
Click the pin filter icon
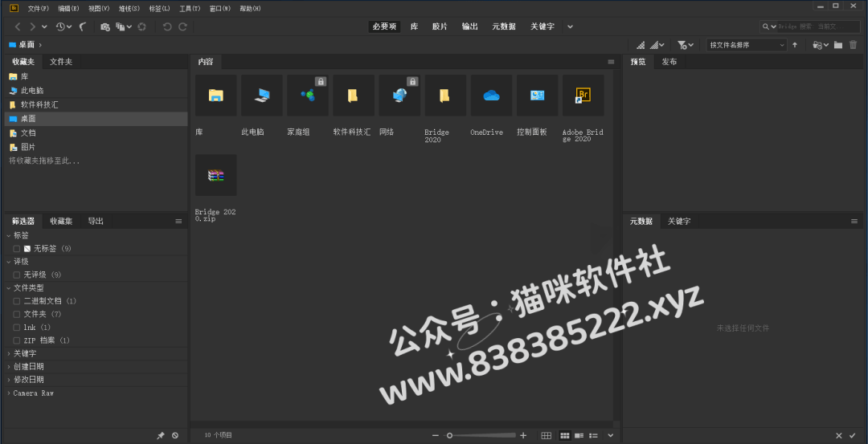point(161,435)
